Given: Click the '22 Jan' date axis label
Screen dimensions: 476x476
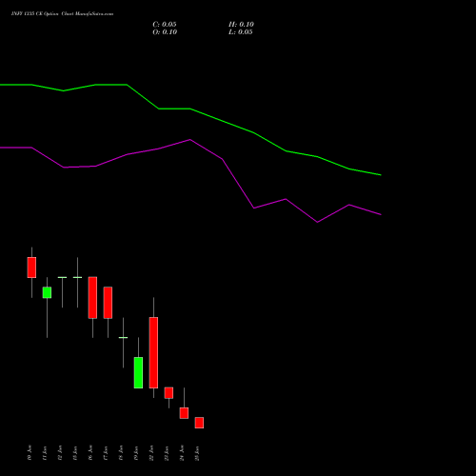Looking at the screenshot, I should click(x=151, y=453).
